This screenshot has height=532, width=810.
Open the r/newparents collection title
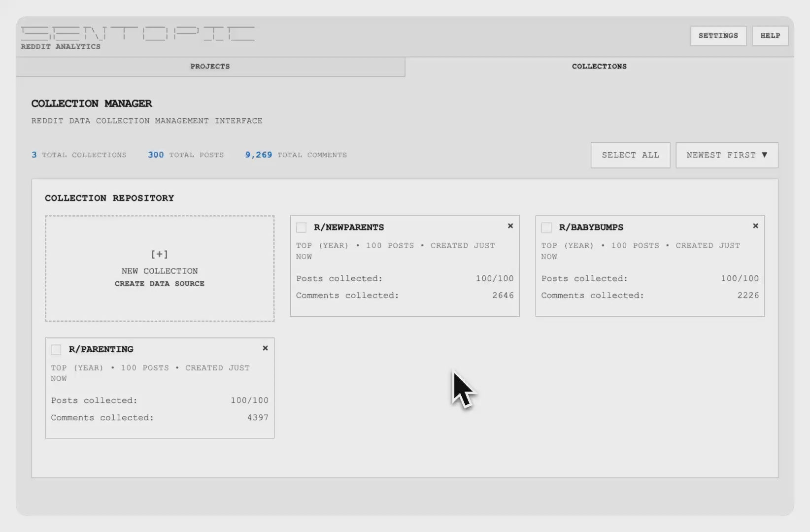coord(349,228)
